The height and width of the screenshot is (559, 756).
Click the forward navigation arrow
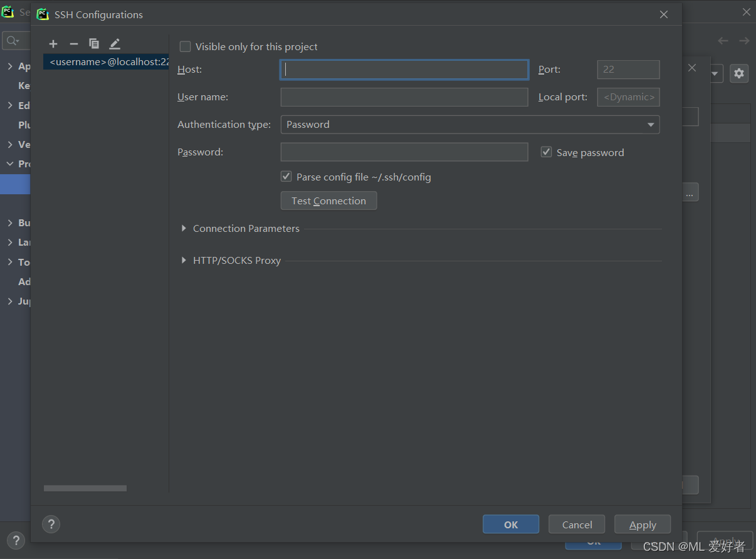pos(744,40)
